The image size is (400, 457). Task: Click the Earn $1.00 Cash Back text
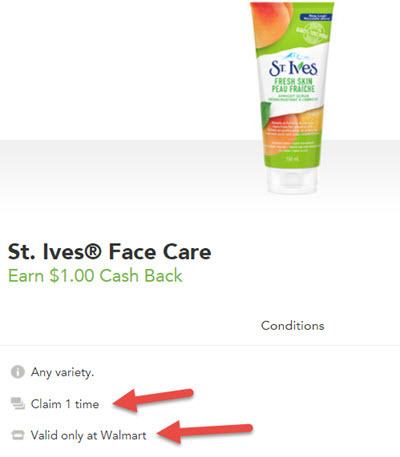pos(95,276)
